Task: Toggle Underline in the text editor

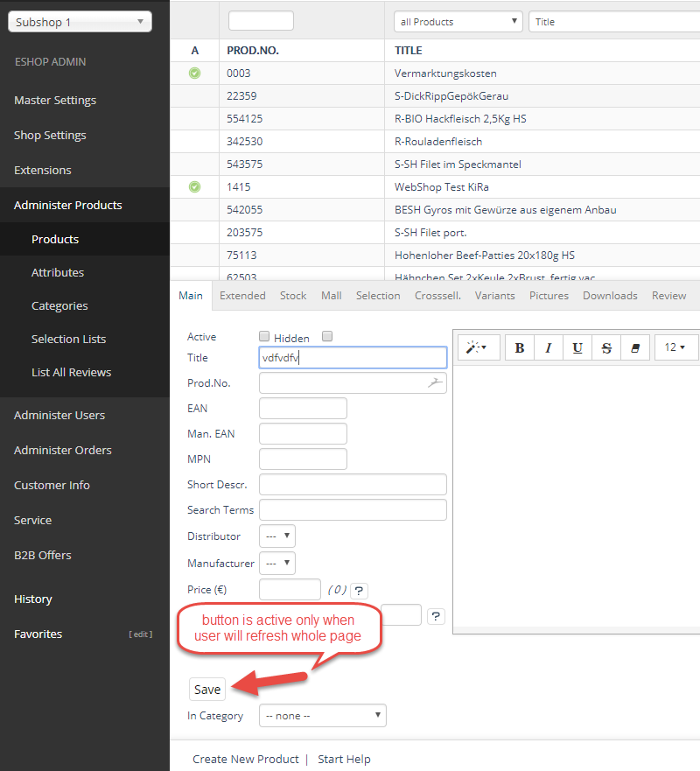Action: [577, 347]
